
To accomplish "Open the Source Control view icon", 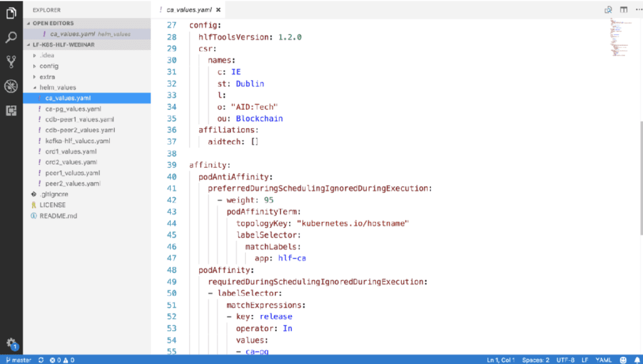I will (x=11, y=62).
